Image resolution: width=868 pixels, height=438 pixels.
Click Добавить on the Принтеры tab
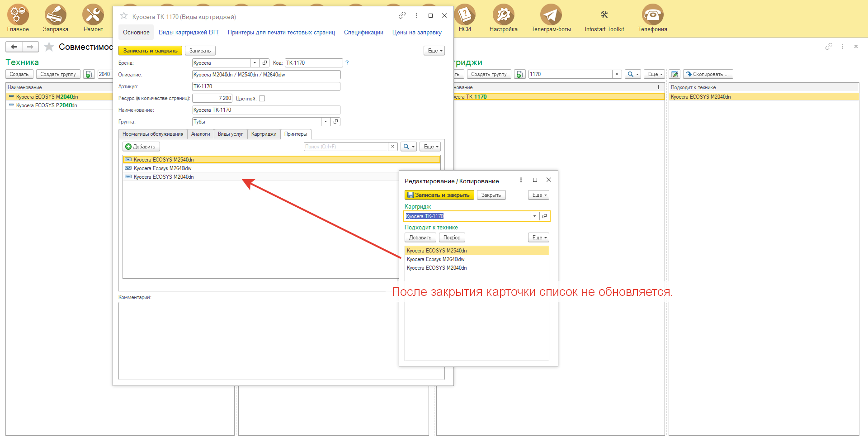coord(141,147)
